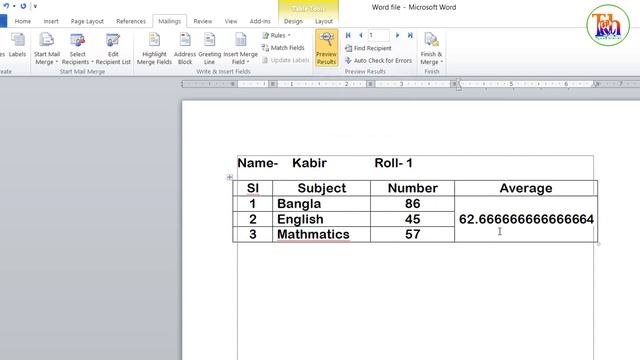Open the Rules dropdown
Screen dimensions: 640x360
[x=277, y=36]
